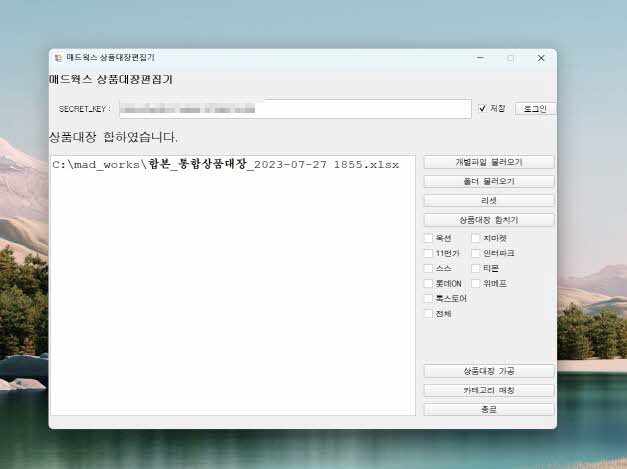Run 상품대장 합치기
The width and height of the screenshot is (627, 469).
(489, 220)
